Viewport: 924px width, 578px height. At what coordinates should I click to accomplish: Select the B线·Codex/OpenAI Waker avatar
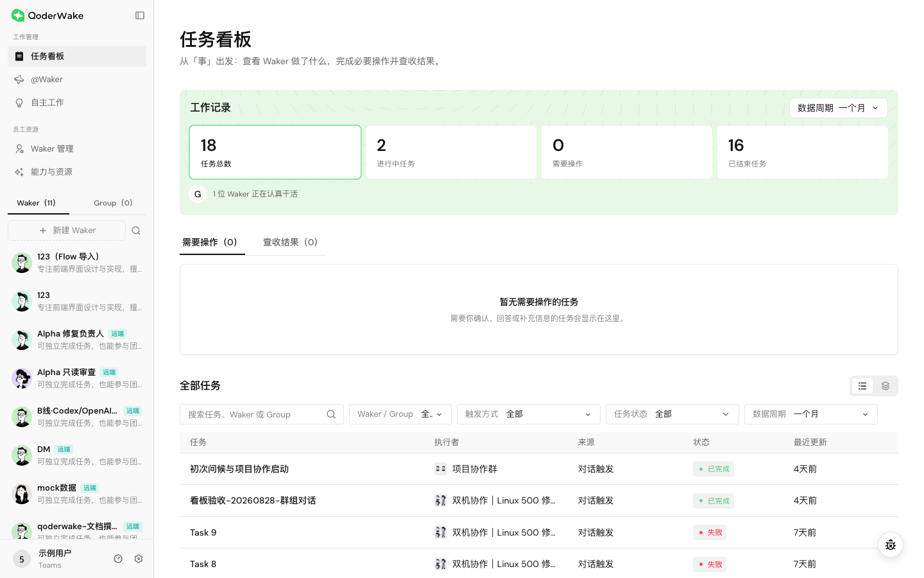(22, 417)
